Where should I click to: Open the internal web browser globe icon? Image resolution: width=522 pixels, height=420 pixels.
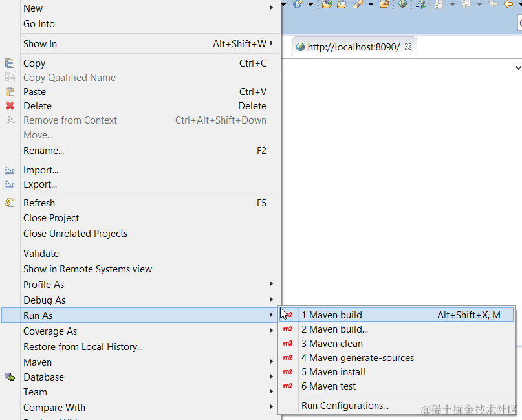(402, 5)
